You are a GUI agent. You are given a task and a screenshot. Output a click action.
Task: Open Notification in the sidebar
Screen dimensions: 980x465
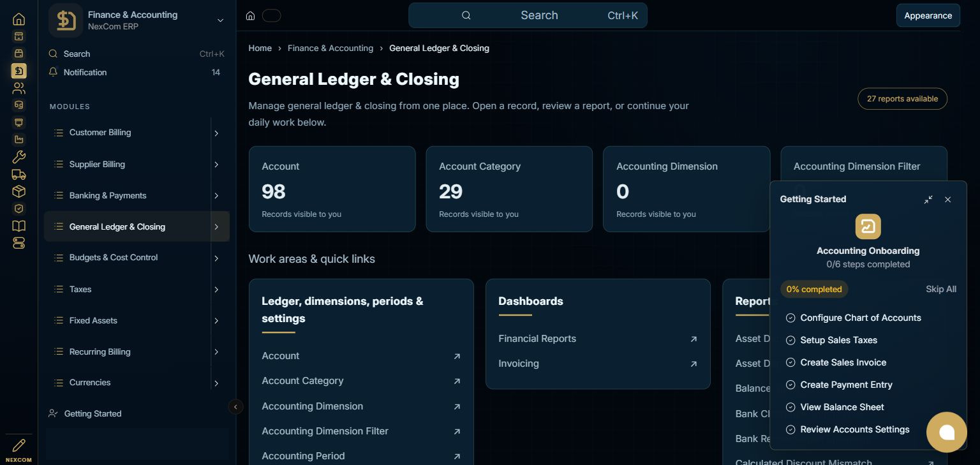[137, 72]
